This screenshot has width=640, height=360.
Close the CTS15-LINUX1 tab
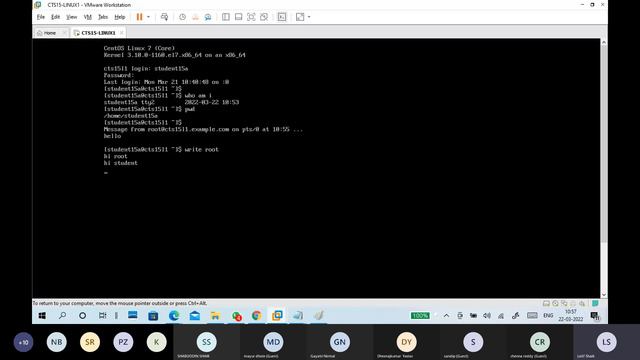coord(121,33)
